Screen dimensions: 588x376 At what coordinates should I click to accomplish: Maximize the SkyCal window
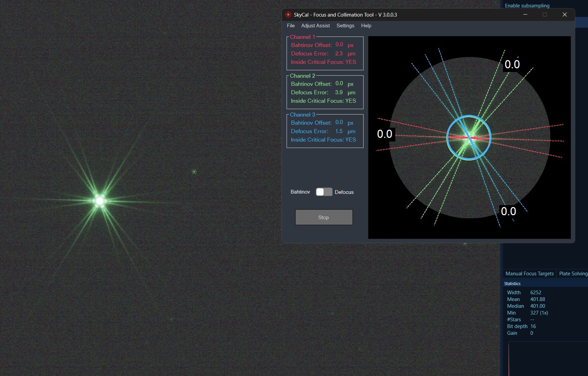(x=545, y=15)
